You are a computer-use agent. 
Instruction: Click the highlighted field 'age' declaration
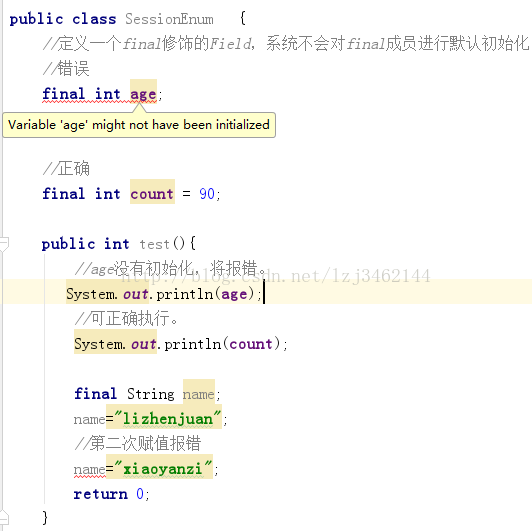coord(143,94)
